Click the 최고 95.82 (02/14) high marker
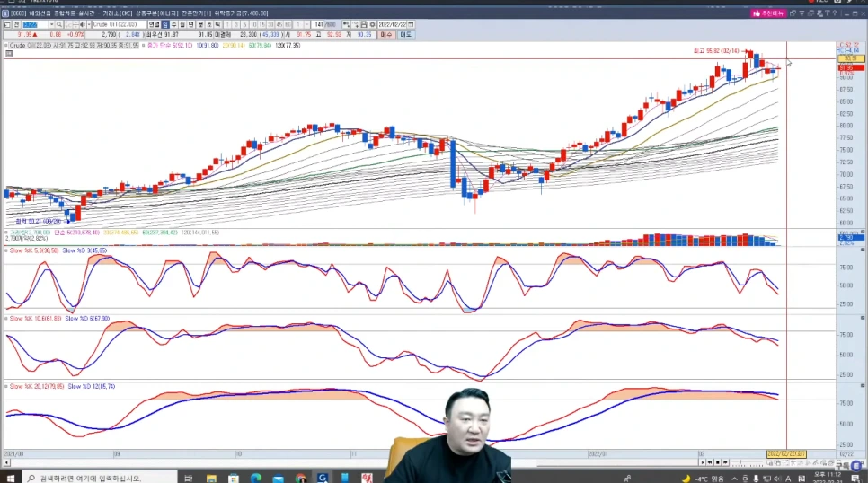Viewport: 868px width, 483px height. (x=716, y=51)
